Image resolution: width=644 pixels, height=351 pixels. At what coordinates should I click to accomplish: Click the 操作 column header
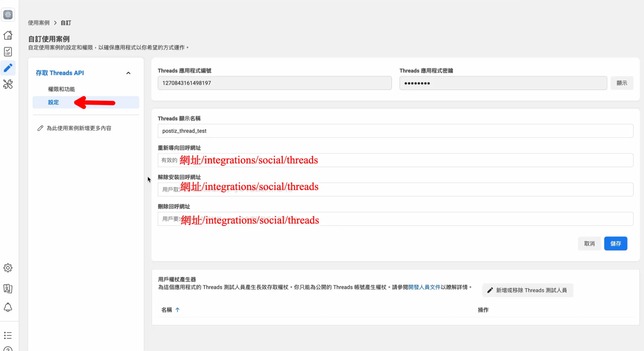[483, 310]
